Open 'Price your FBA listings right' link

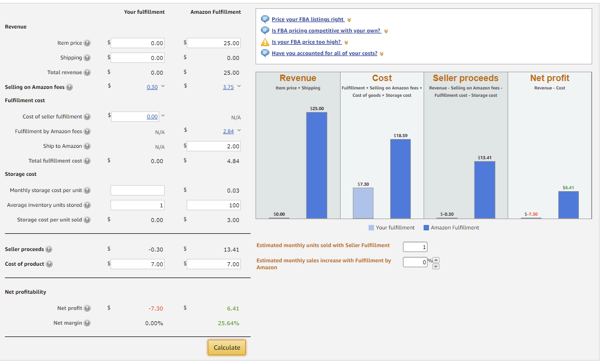308,19
